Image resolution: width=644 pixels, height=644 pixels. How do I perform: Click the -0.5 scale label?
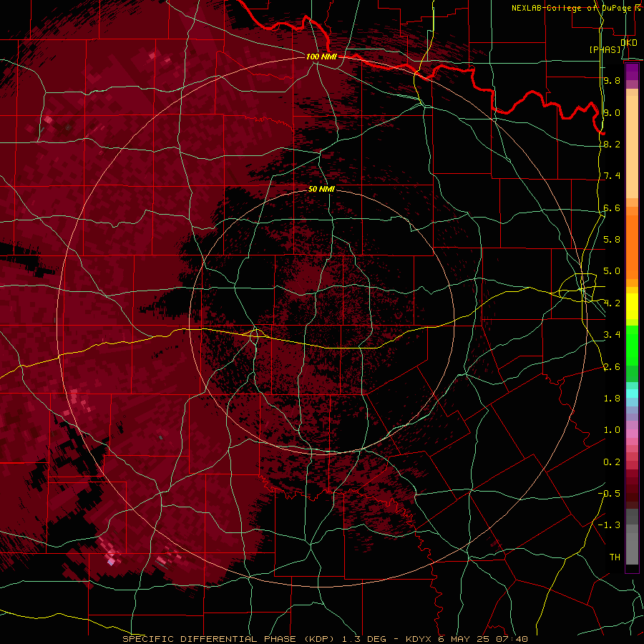tap(609, 494)
